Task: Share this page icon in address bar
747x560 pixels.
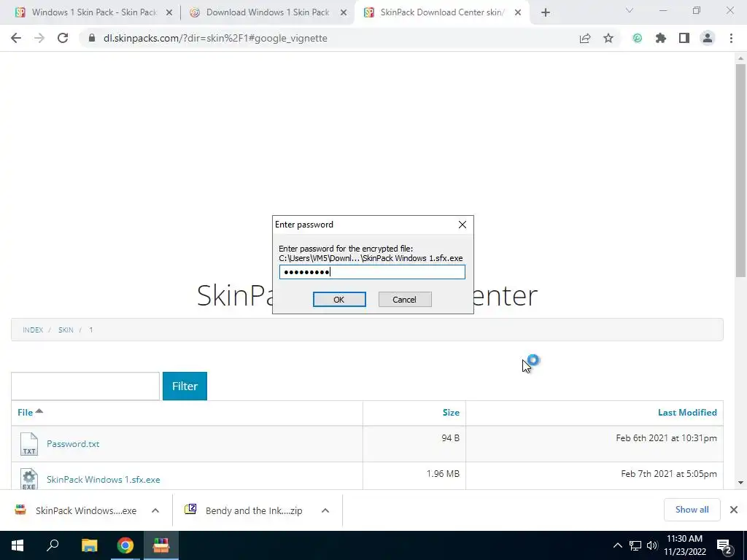Action: click(x=585, y=38)
